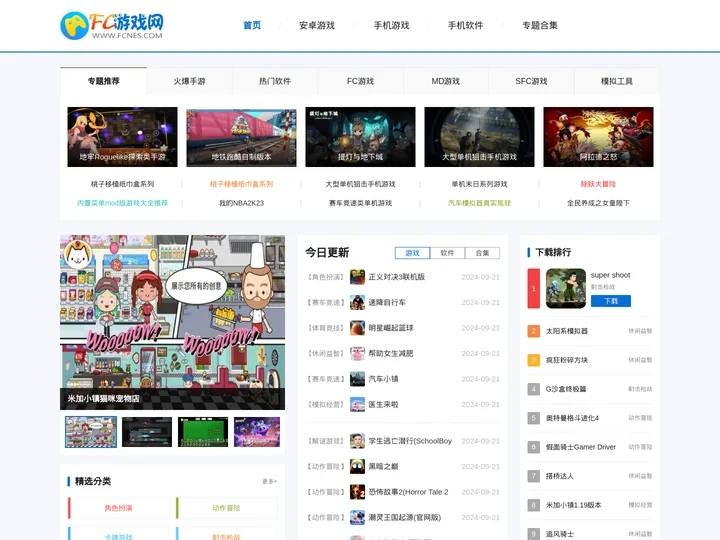Select 游戏 tab in 今日更新

pos(412,253)
